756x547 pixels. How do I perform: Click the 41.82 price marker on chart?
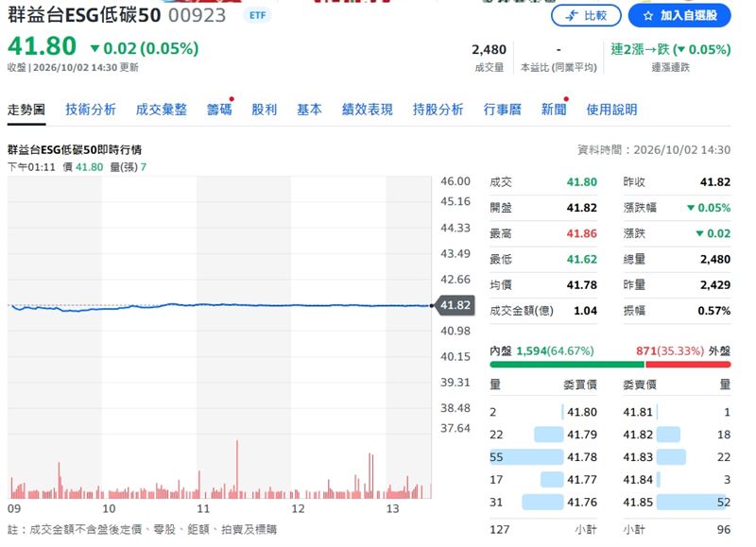click(455, 305)
